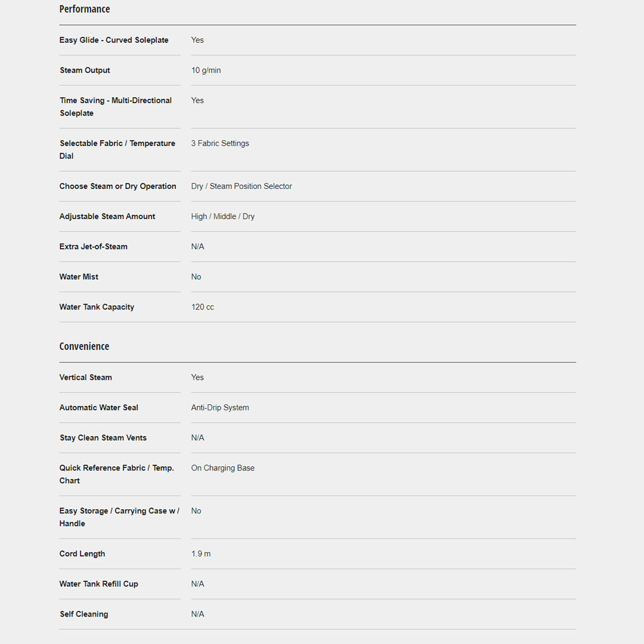Image resolution: width=644 pixels, height=644 pixels.
Task: Click the Self Cleaning row label
Action: (83, 614)
